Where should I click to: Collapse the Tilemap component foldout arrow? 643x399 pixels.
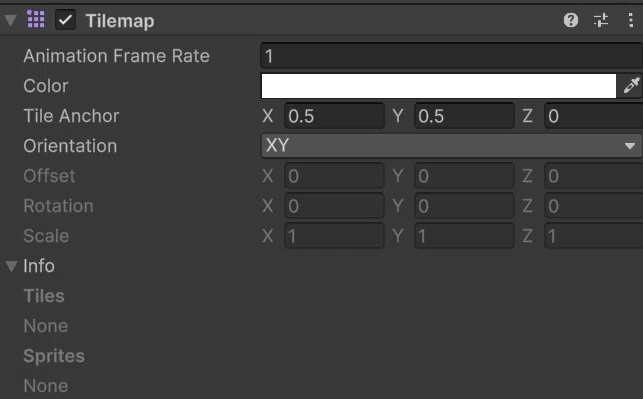[11, 20]
